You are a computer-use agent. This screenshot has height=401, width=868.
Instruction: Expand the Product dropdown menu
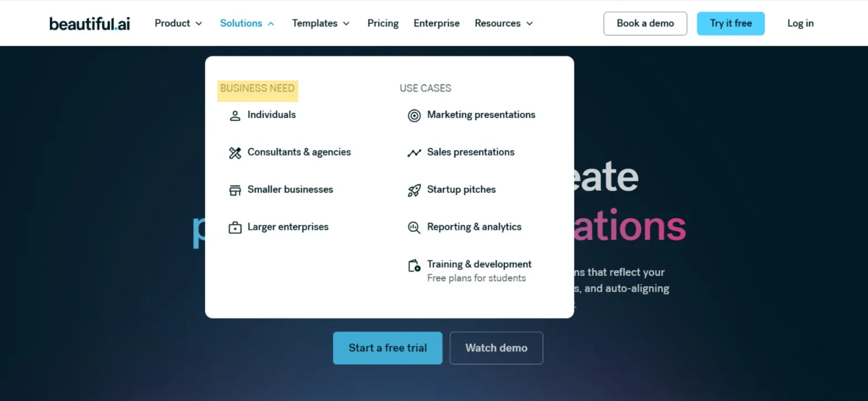tap(178, 23)
